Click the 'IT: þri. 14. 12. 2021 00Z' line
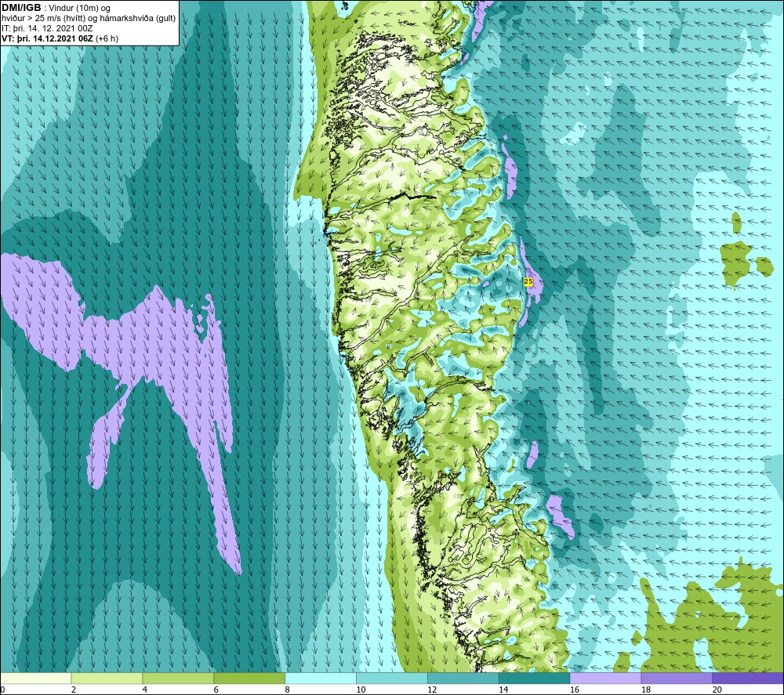Image resolution: width=784 pixels, height=695 pixels. point(47,28)
